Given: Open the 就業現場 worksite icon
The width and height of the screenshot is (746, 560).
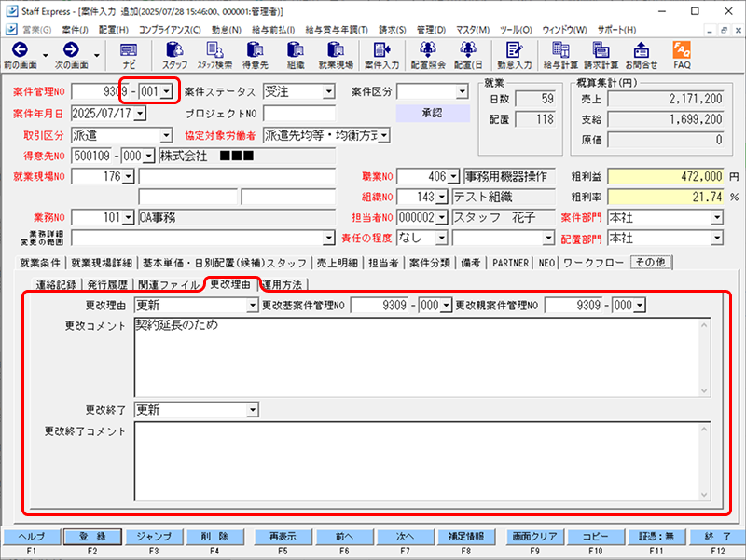Looking at the screenshot, I should pyautogui.click(x=336, y=56).
